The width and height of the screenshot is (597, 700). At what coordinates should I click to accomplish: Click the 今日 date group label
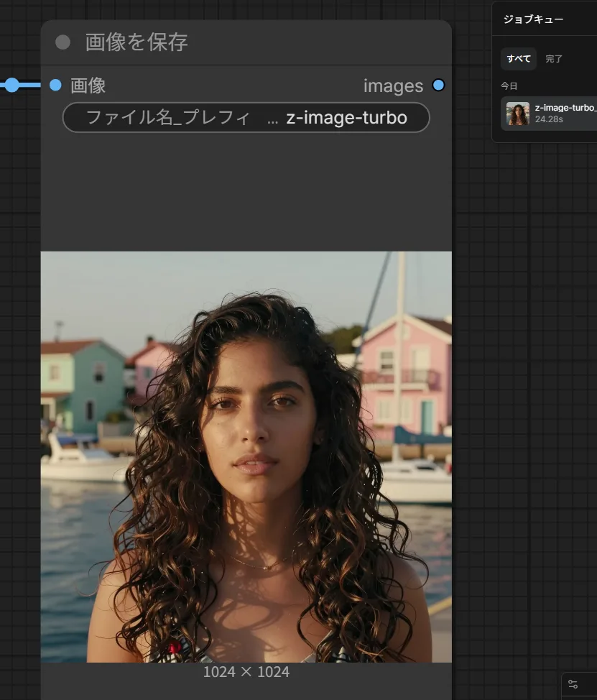coord(509,86)
